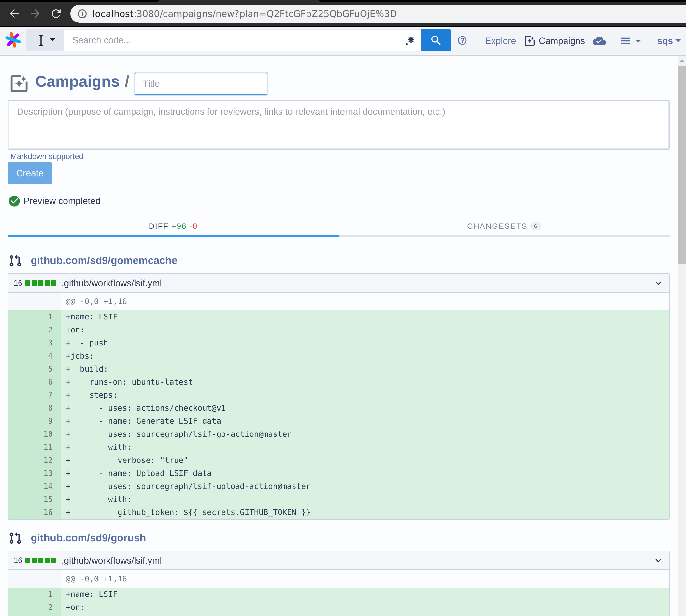This screenshot has height=616, width=686.
Task: Open the help question mark icon
Action: [462, 41]
